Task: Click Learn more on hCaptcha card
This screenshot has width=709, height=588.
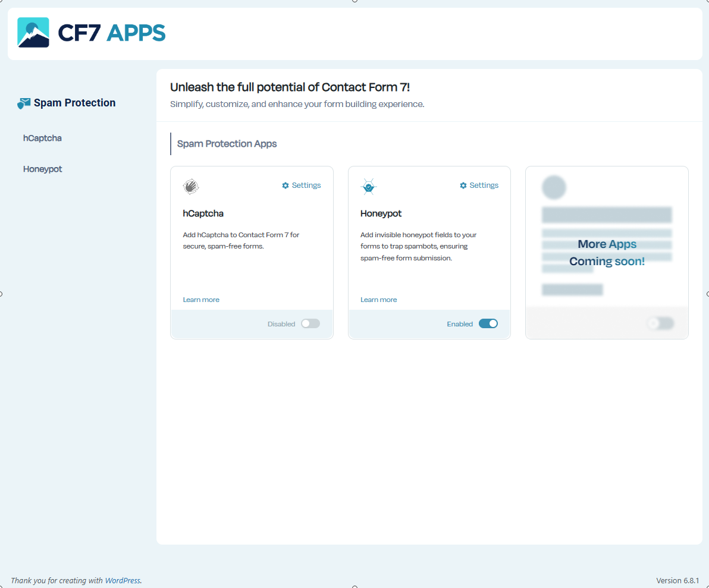Action: click(201, 300)
